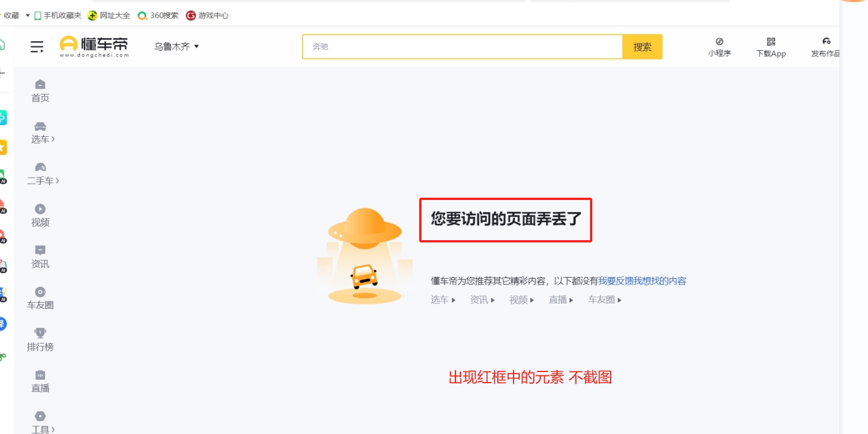This screenshot has width=868, height=434.
Task: Open the 排行榜 ranking trophy icon
Action: tap(40, 333)
